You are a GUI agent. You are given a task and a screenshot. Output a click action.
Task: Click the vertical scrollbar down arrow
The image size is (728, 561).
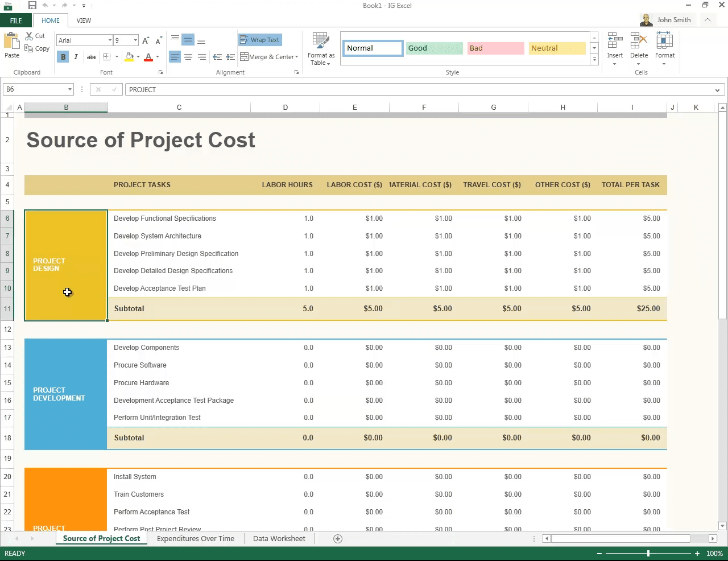[x=722, y=526]
